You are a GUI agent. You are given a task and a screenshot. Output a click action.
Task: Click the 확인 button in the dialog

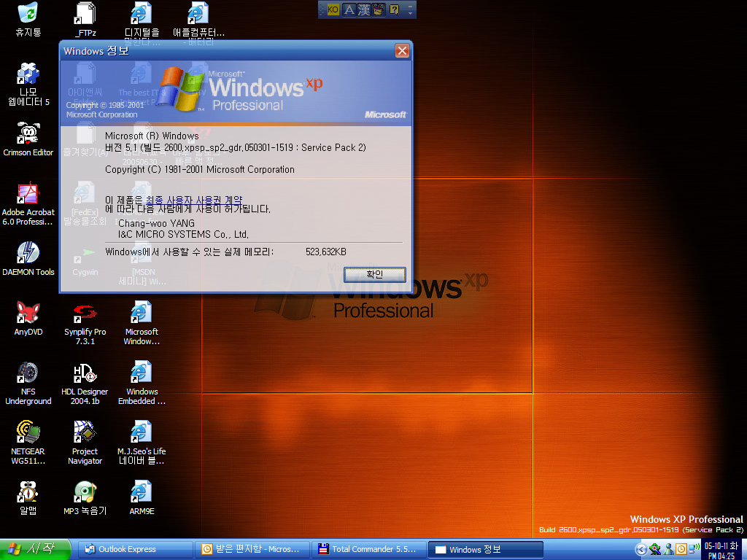[x=374, y=274]
